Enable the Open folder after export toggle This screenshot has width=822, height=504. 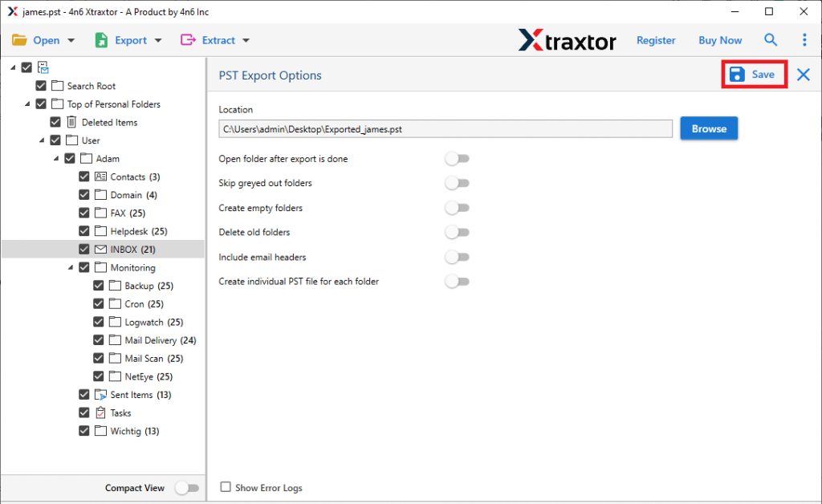coord(458,159)
